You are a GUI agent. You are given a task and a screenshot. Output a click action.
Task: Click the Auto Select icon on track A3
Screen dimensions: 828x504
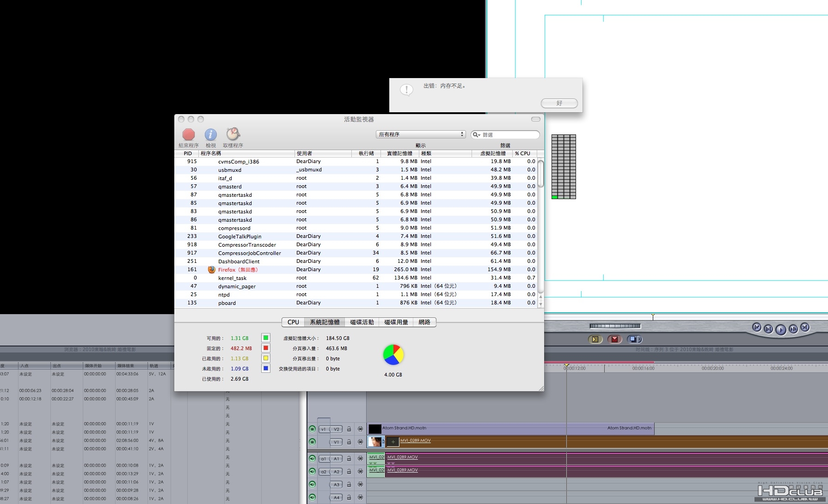tap(360, 485)
